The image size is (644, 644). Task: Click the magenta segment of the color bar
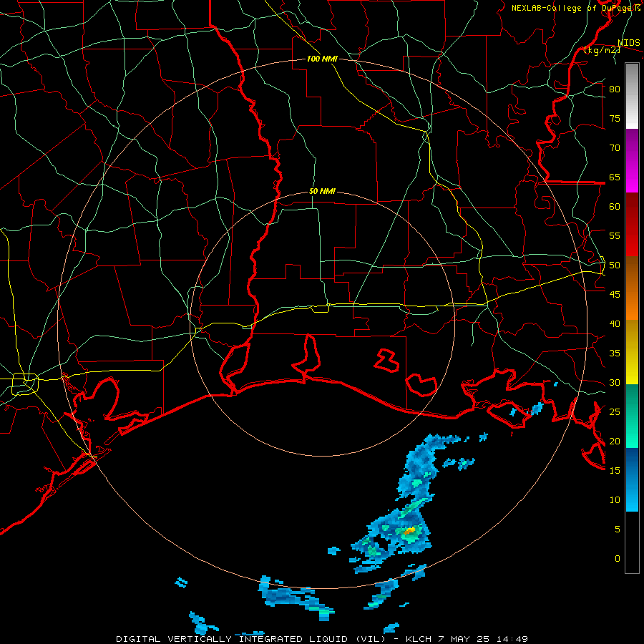[x=632, y=161]
